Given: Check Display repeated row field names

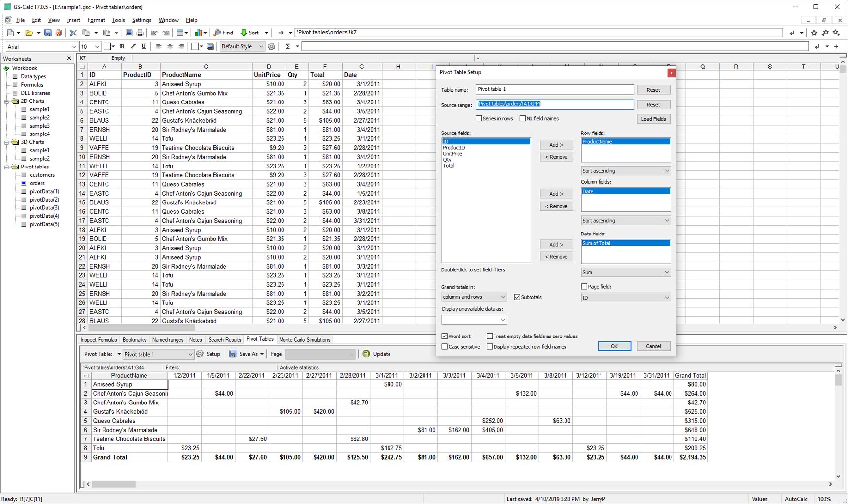Looking at the screenshot, I should (x=490, y=347).
